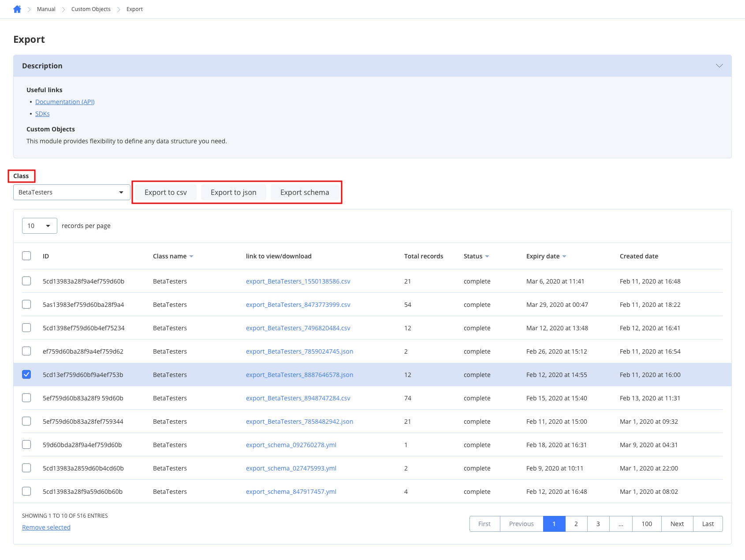Image resolution: width=745 pixels, height=560 pixels.
Task: Go to First page
Action: click(484, 524)
